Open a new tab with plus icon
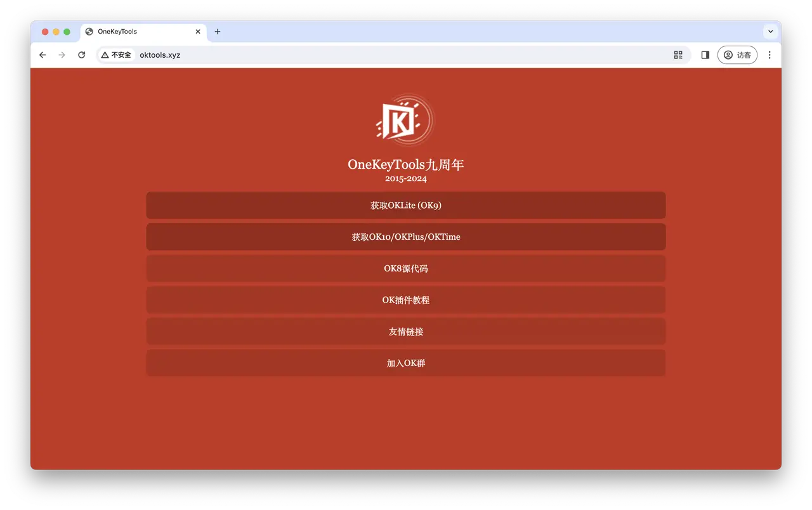 (218, 32)
